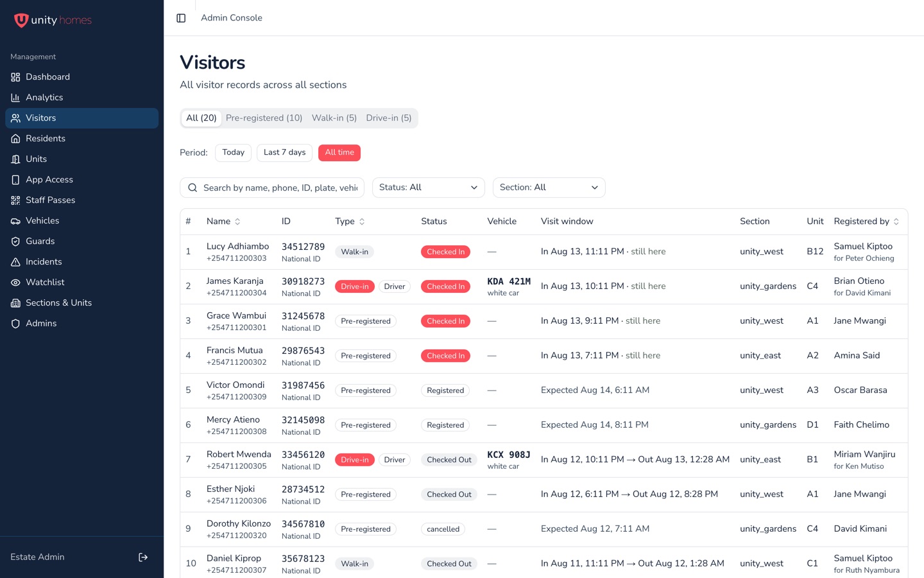This screenshot has height=578, width=924.
Task: Sort table by Name column
Action: 223,222
